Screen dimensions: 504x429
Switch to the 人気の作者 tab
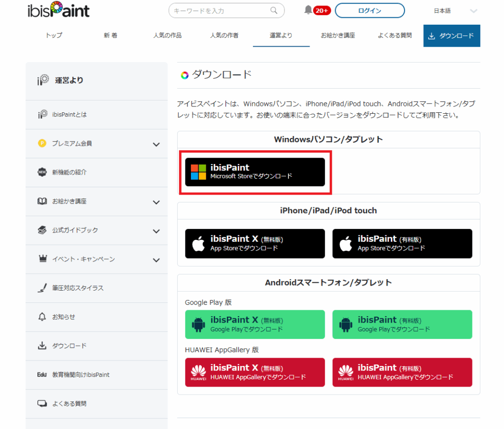click(x=224, y=35)
